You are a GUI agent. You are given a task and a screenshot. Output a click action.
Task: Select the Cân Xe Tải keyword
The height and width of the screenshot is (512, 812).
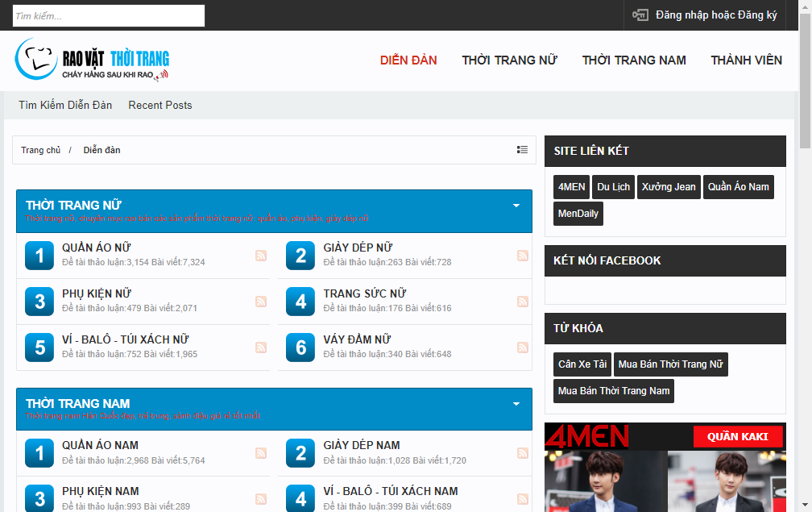coord(582,364)
